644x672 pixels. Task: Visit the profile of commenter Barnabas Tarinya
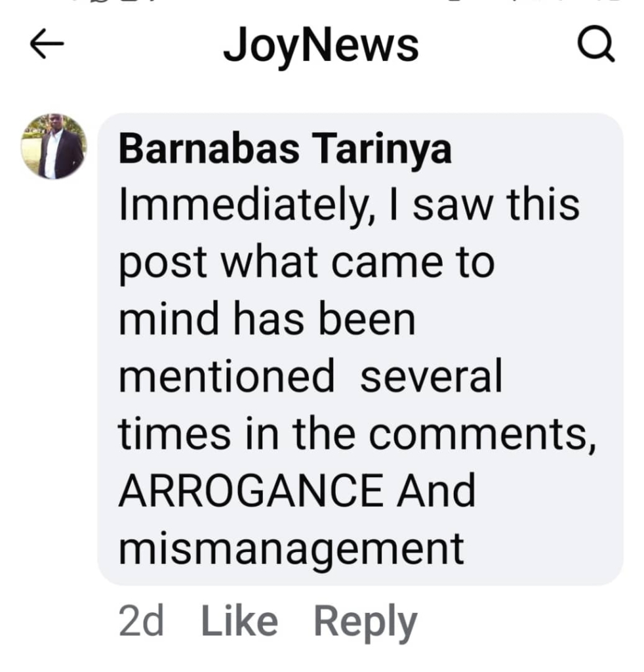(x=285, y=150)
